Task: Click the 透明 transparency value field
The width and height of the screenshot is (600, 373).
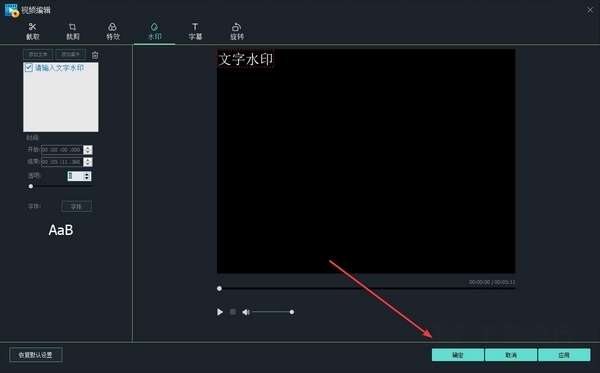Action: coord(75,176)
